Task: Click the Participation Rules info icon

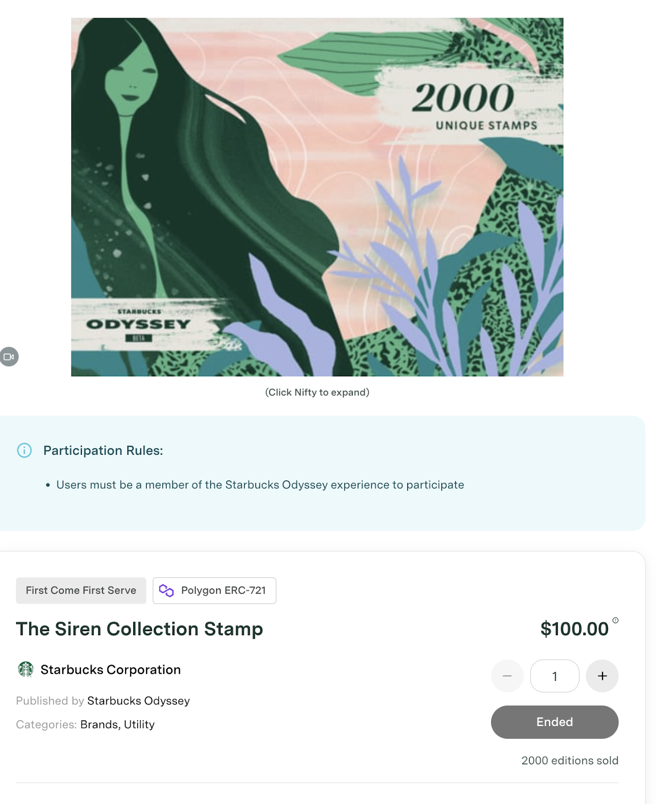Action: click(24, 450)
